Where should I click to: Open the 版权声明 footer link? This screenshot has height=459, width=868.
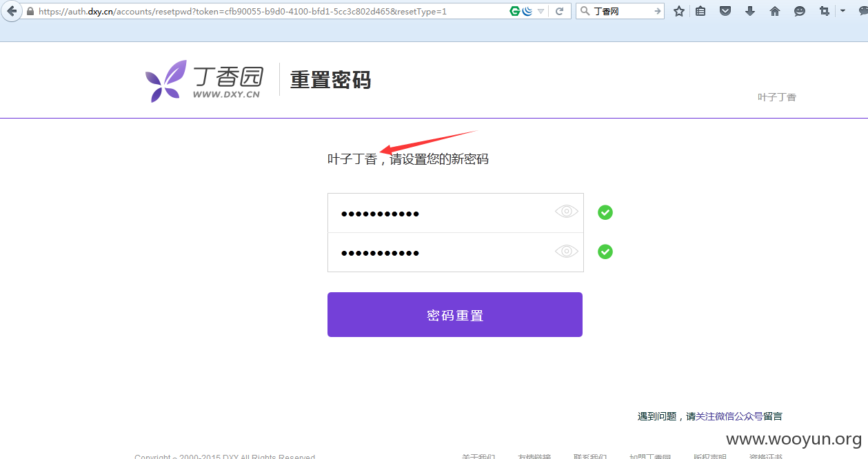tap(710, 456)
